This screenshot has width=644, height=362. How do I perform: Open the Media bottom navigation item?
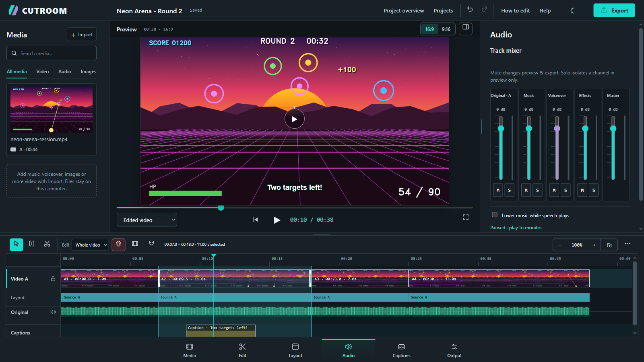point(190,350)
